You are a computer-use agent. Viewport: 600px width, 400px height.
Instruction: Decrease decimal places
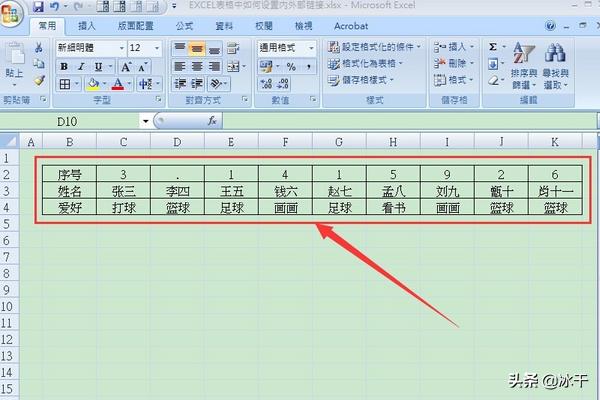click(283, 84)
